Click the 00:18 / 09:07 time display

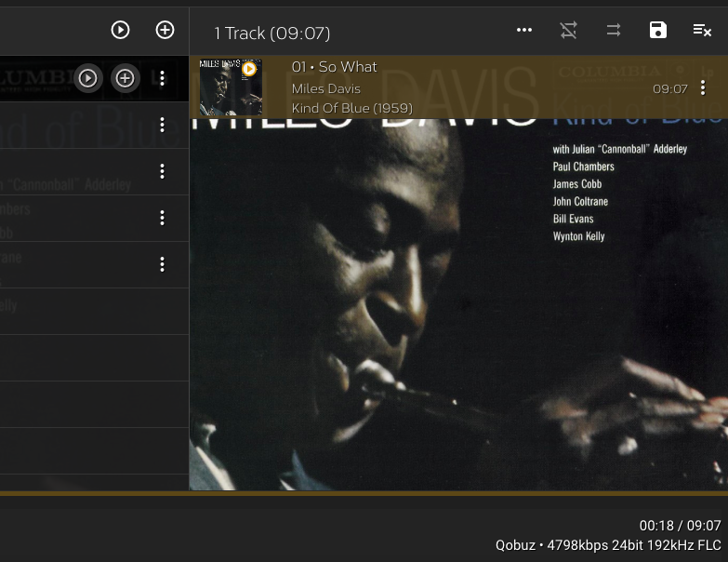[x=680, y=526]
